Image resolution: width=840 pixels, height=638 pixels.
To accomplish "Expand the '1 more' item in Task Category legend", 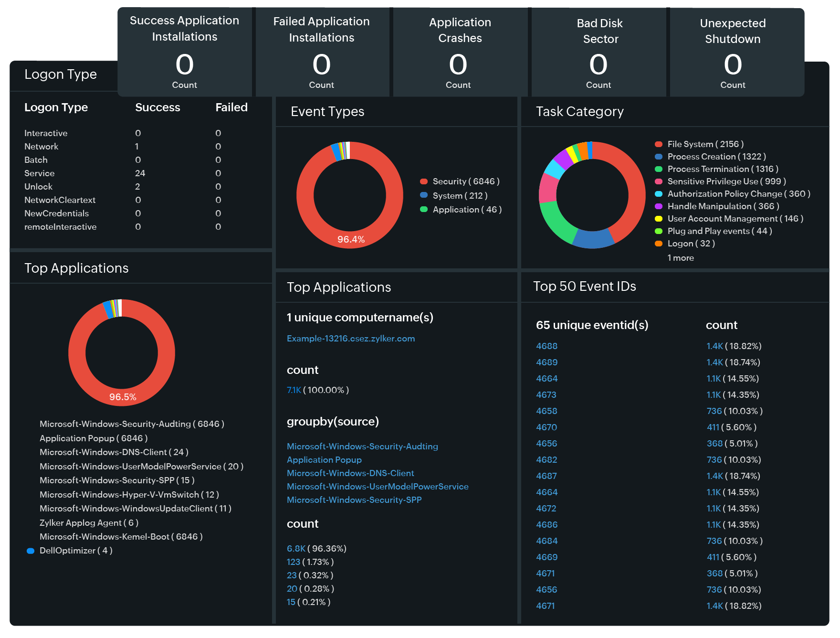I will pyautogui.click(x=681, y=257).
